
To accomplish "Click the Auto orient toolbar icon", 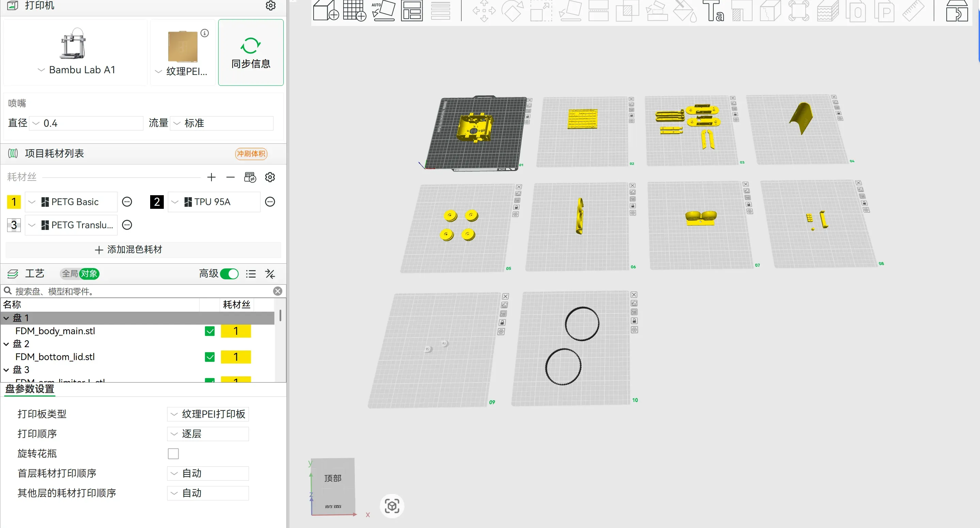I will tap(383, 10).
